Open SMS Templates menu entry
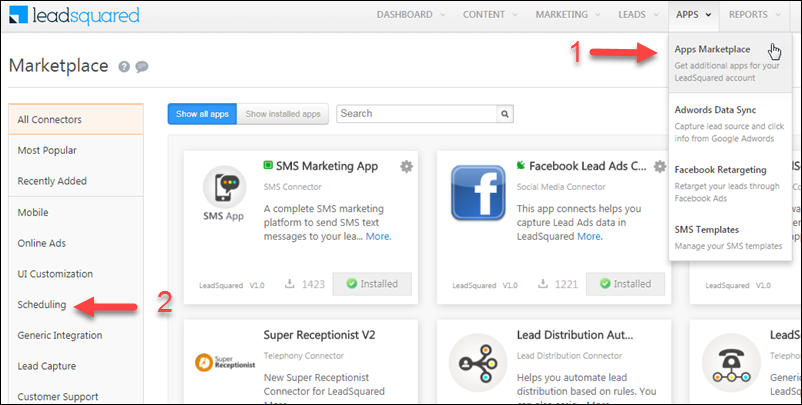Viewport: 802px width, 405px height. coord(730,237)
